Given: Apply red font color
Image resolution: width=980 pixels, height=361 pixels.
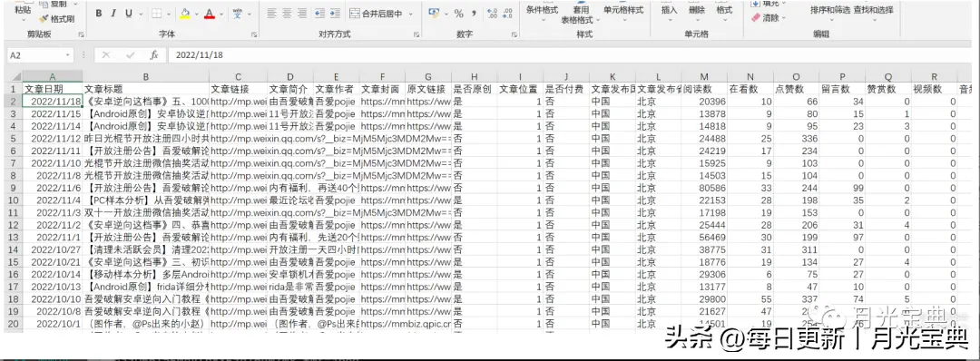Looking at the screenshot, I should pos(209,14).
